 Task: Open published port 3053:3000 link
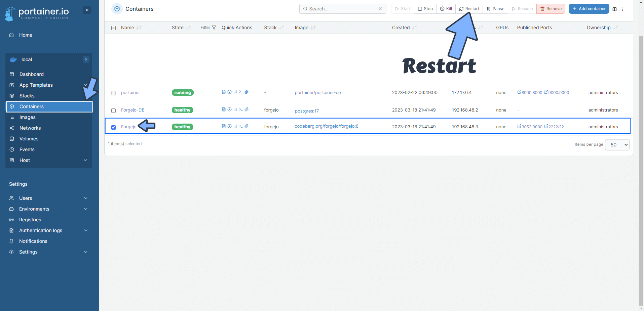pyautogui.click(x=530, y=127)
